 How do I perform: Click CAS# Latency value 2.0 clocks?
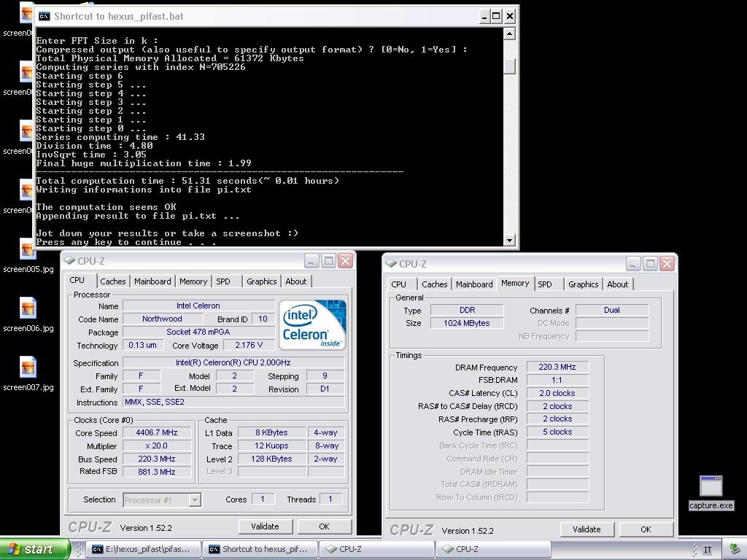click(x=557, y=393)
